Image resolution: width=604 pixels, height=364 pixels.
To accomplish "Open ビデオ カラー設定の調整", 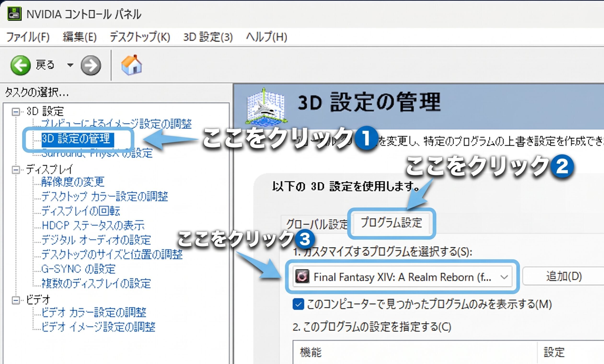I will tap(94, 312).
